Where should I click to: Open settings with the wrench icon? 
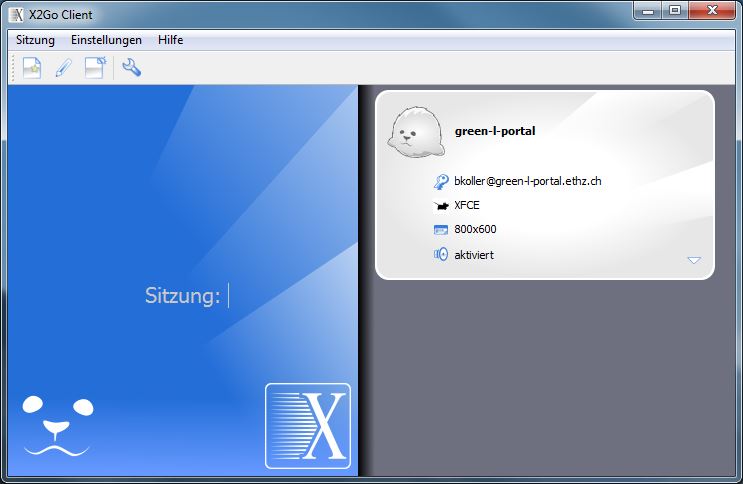(x=132, y=67)
